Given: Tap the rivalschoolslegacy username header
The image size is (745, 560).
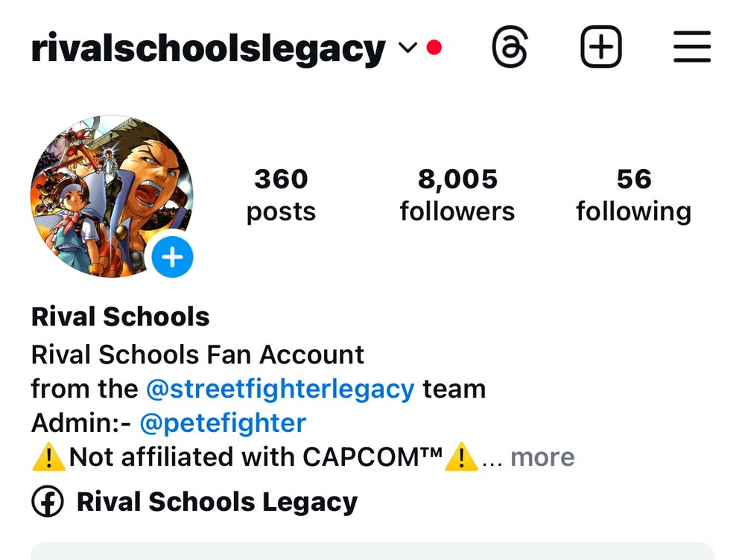Looking at the screenshot, I should (208, 49).
